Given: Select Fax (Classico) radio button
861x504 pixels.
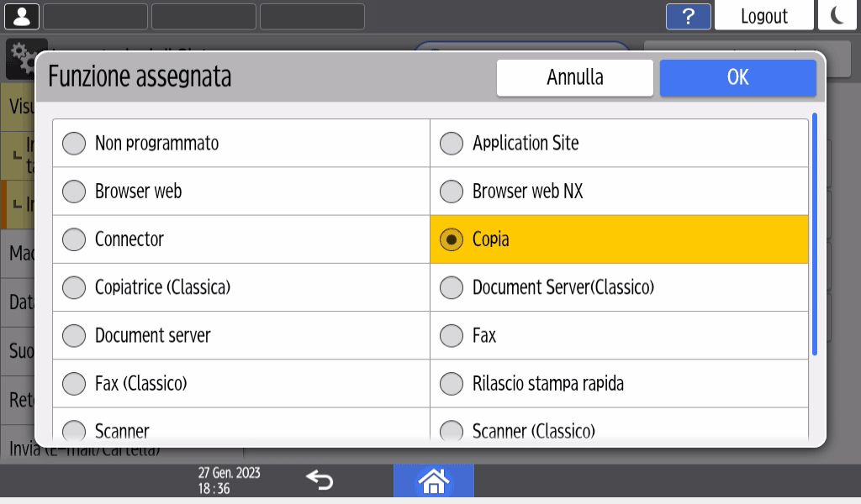Looking at the screenshot, I should pos(75,384).
